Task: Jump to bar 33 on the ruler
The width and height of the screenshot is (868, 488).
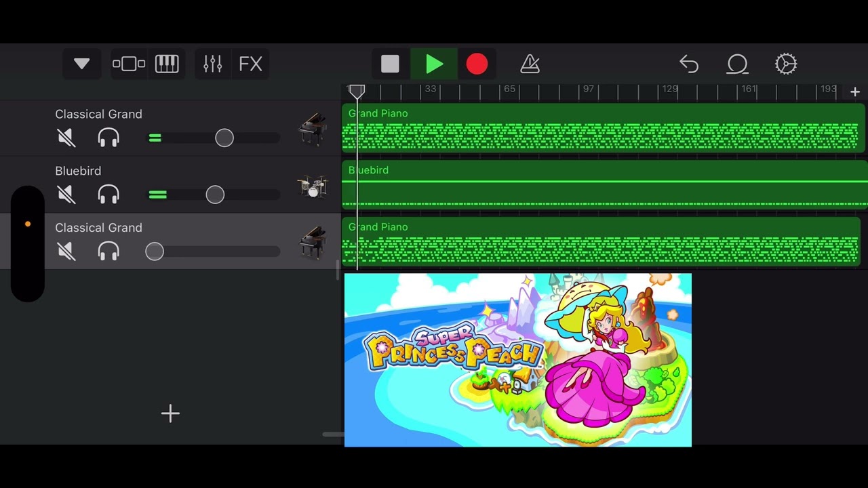Action: (431, 89)
